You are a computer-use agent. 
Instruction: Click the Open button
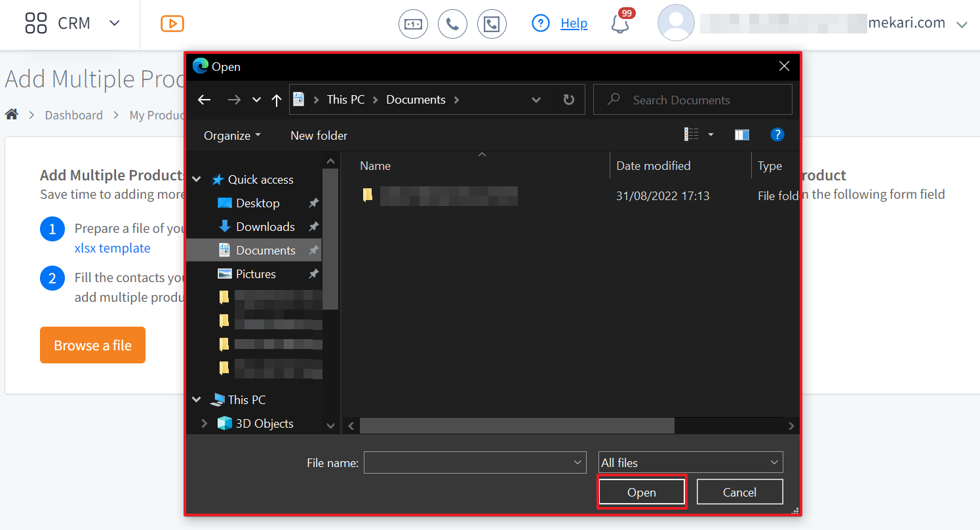click(x=642, y=493)
